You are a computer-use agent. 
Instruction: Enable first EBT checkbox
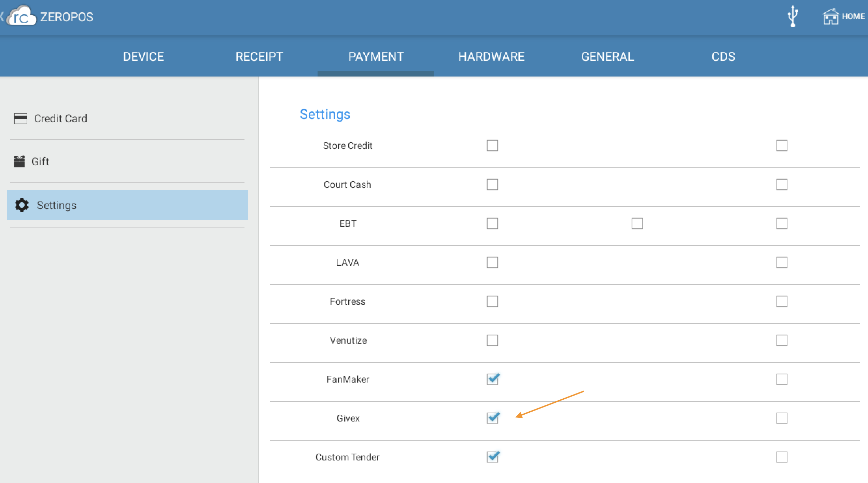pos(492,223)
